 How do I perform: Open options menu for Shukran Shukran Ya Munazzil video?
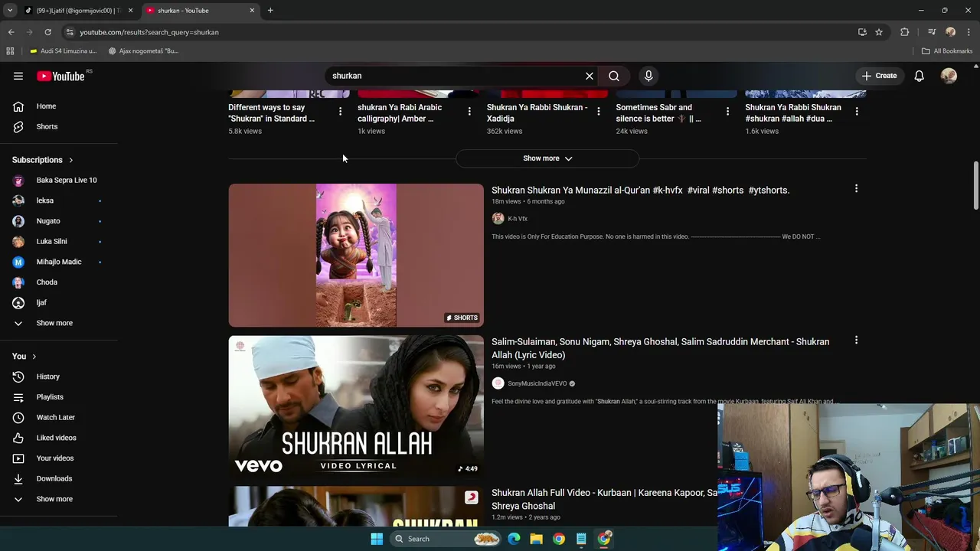click(856, 188)
